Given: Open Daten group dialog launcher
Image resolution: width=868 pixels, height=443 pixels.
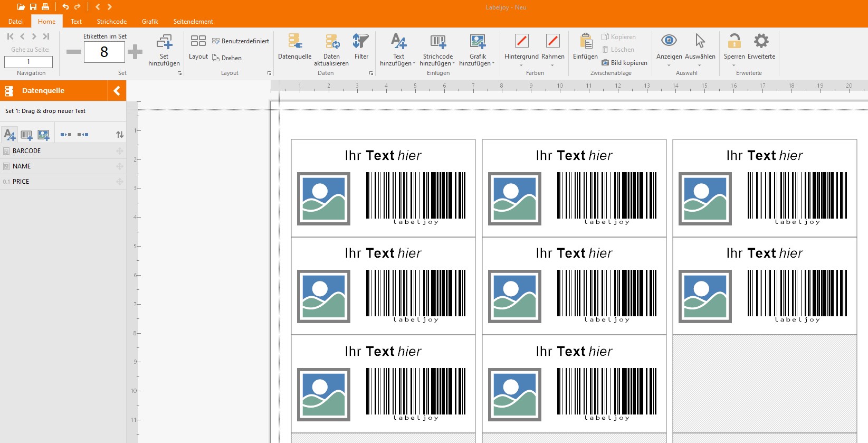Looking at the screenshot, I should pyautogui.click(x=371, y=73).
